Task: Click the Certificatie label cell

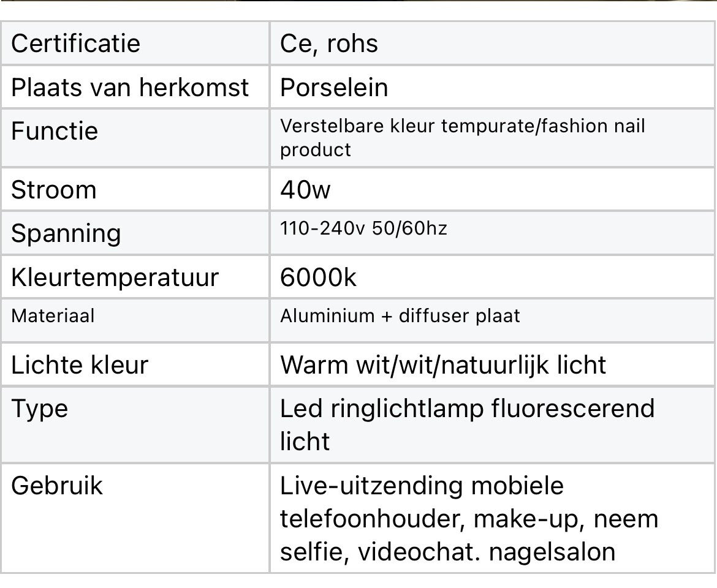Action: (x=75, y=43)
